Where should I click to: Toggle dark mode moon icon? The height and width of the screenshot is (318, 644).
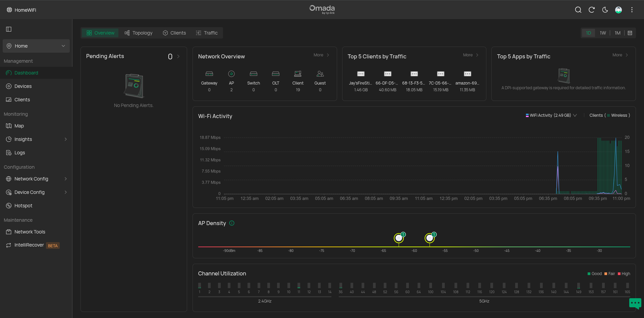coord(605,10)
